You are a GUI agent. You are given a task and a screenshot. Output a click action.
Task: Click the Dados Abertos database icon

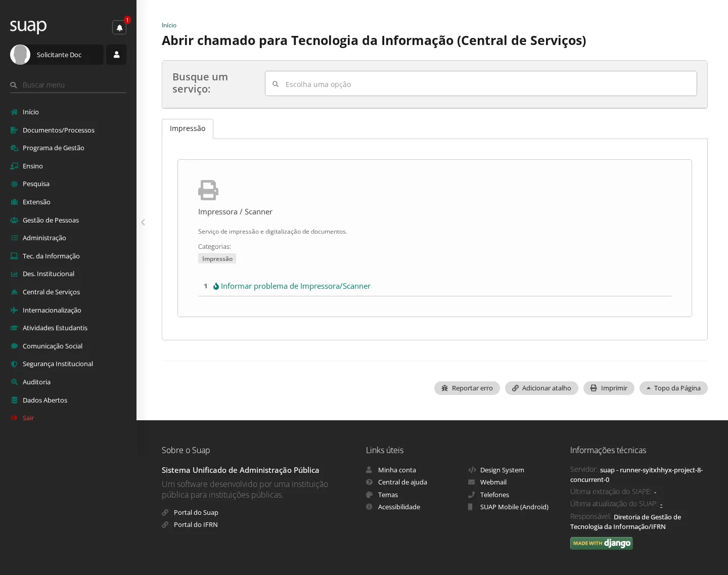pos(14,400)
